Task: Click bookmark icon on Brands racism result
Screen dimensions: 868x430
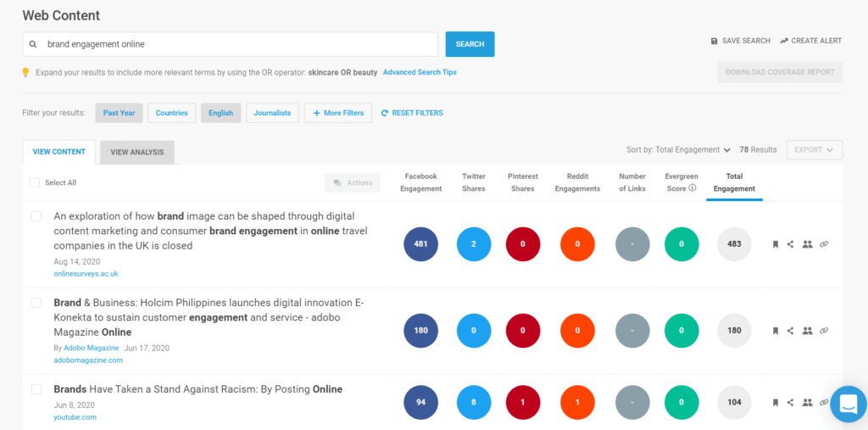Action: click(x=775, y=403)
